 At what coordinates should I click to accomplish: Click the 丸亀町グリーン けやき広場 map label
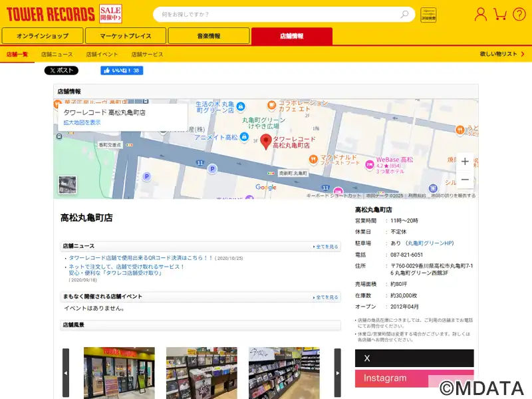[x=263, y=123]
